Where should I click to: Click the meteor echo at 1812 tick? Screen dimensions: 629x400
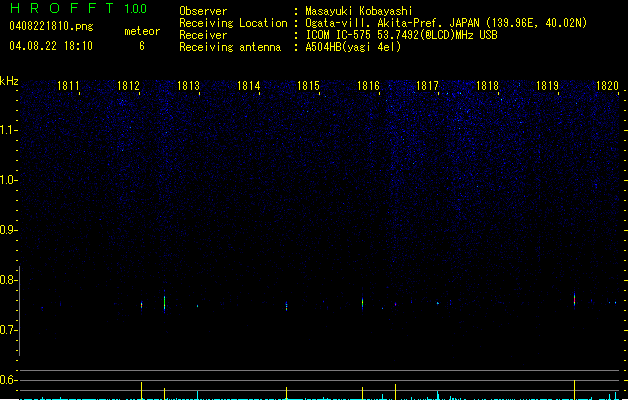tap(141, 305)
